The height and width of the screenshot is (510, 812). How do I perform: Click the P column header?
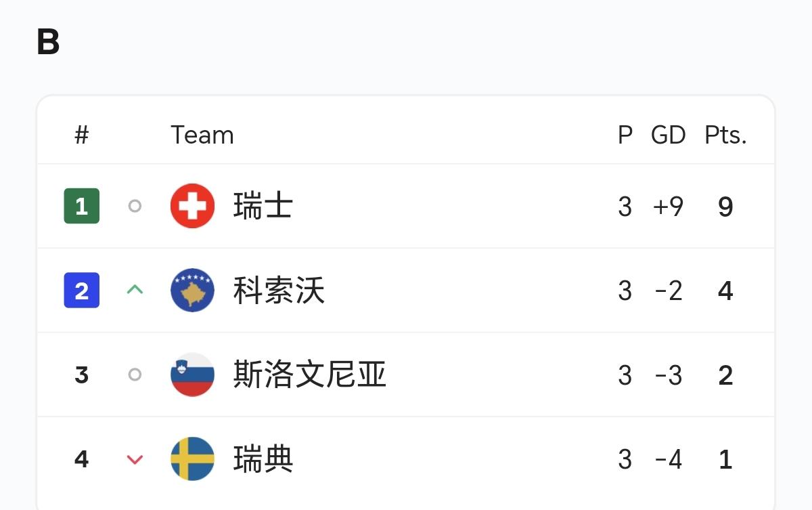tap(625, 135)
